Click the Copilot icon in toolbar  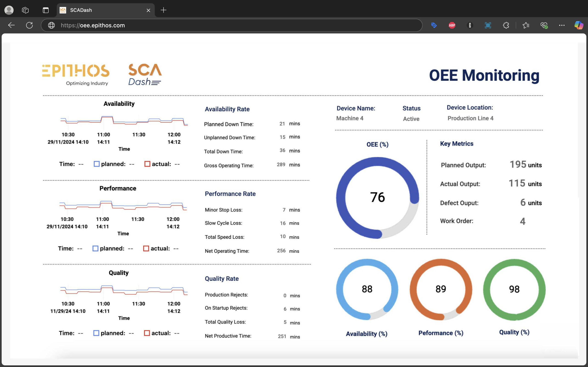coord(579,25)
